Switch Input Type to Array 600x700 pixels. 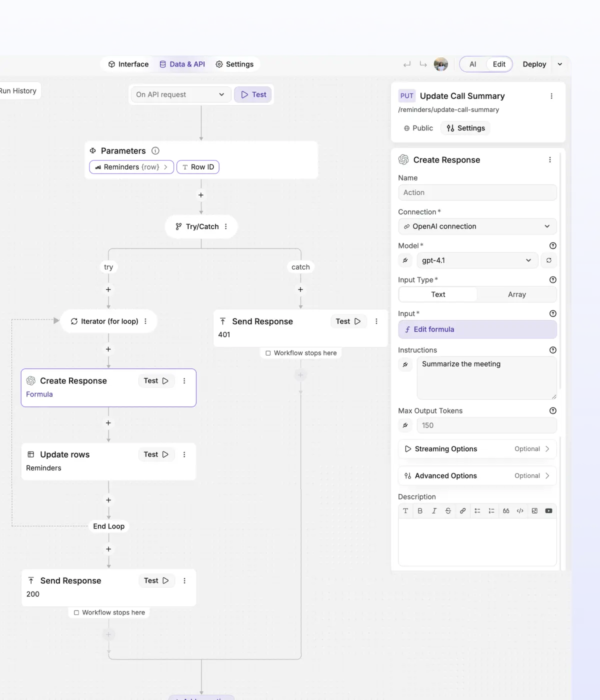[x=516, y=294]
